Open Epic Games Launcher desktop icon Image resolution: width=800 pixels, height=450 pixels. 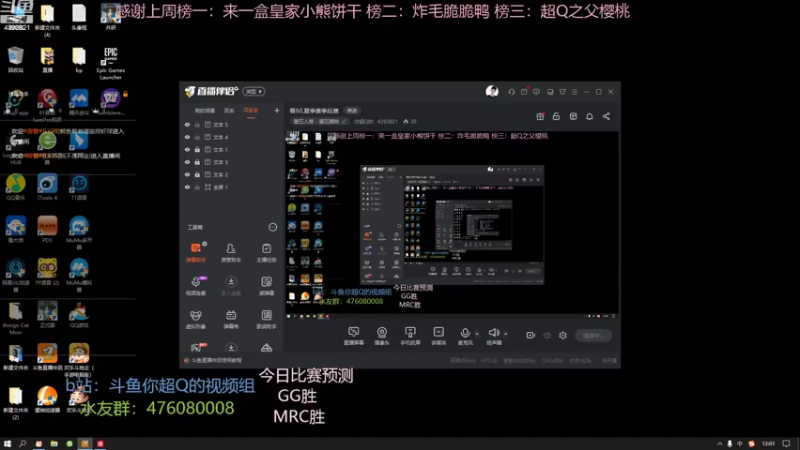(110, 64)
